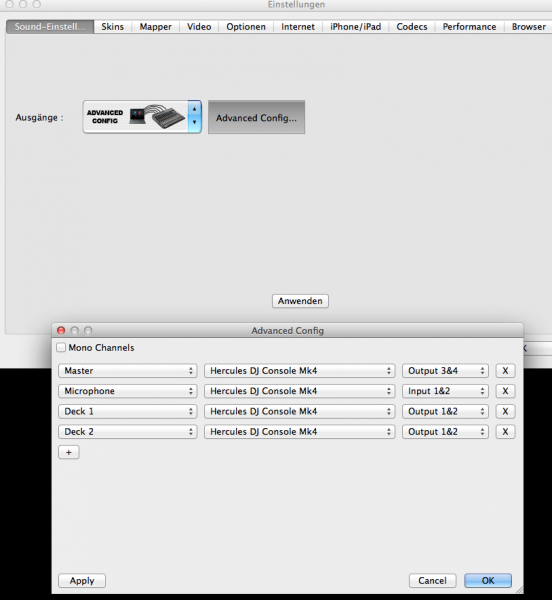Delete the Deck 1 row
This screenshot has width=552, height=600.
point(505,411)
